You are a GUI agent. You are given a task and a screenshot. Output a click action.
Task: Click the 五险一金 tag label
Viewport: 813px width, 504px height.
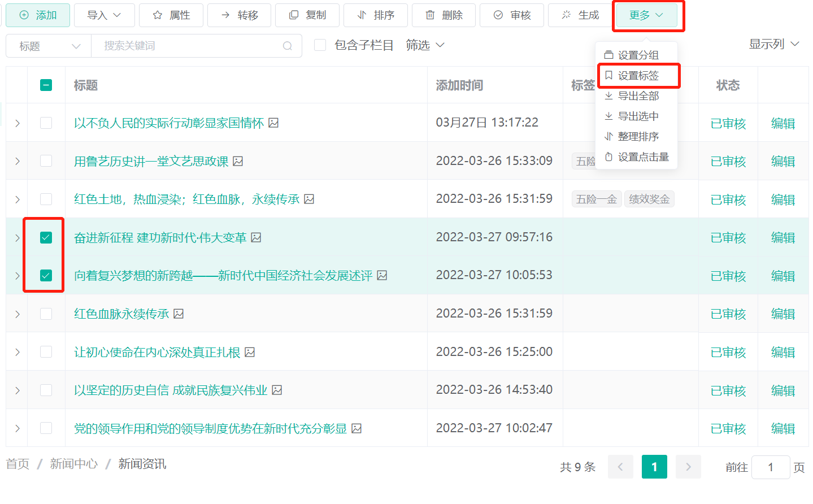coord(596,198)
